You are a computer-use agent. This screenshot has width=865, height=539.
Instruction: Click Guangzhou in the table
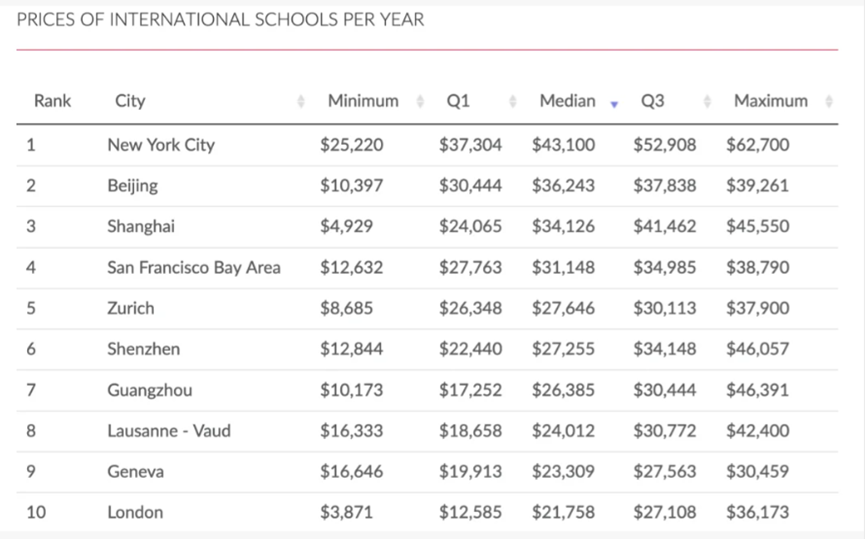point(150,390)
